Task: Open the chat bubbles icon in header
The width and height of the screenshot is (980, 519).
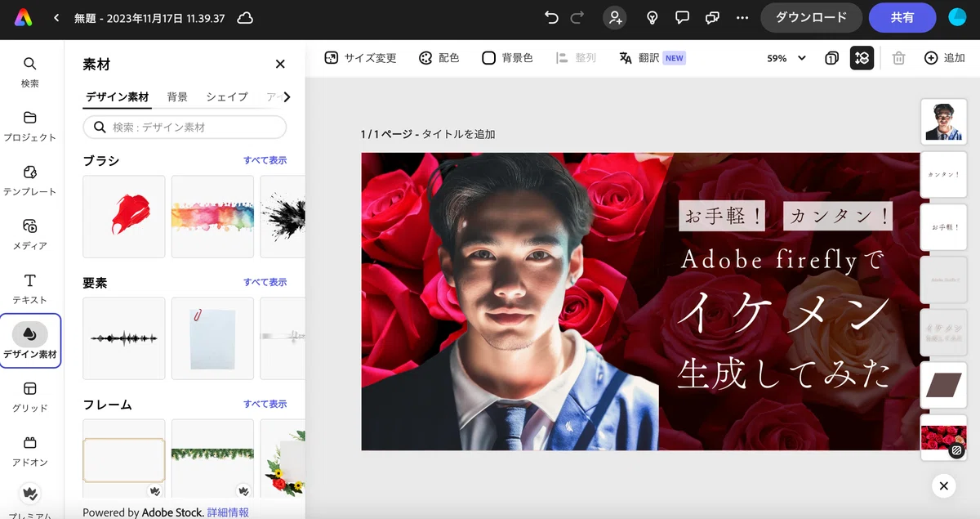Action: [712, 17]
